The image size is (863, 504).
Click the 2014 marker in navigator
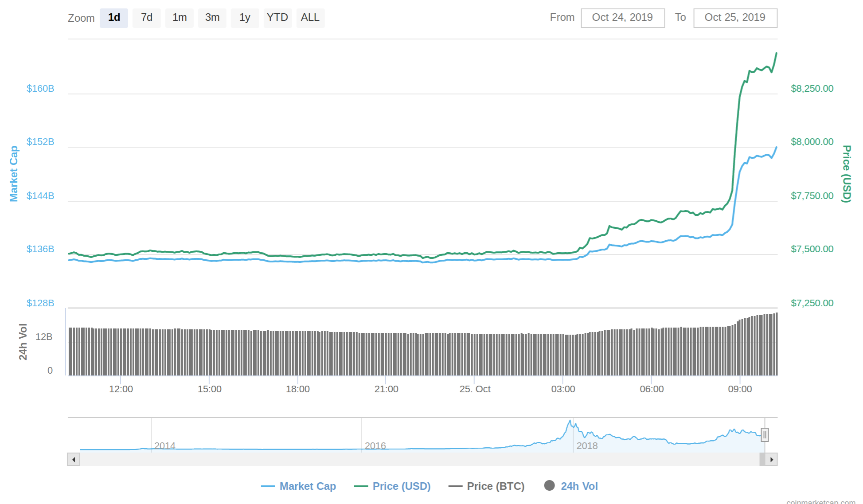tap(165, 446)
